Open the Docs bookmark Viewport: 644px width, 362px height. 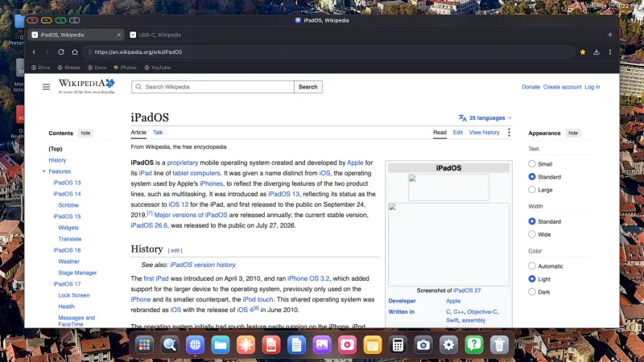point(97,68)
